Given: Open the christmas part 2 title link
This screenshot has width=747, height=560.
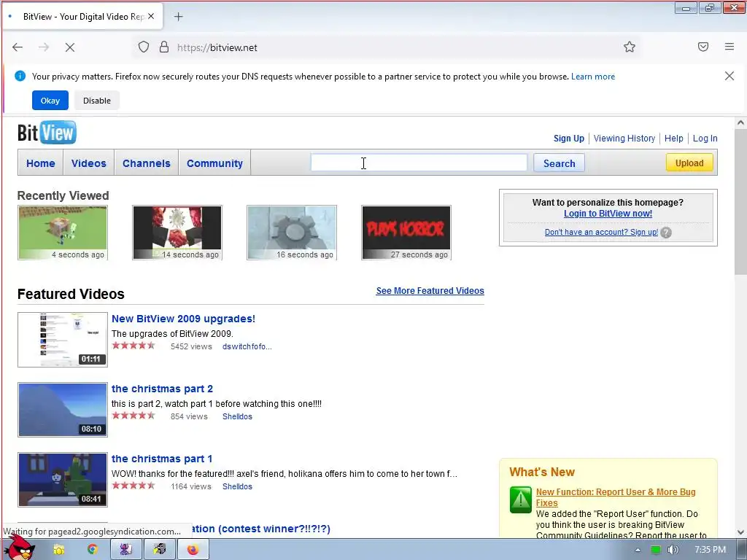Looking at the screenshot, I should [x=162, y=389].
